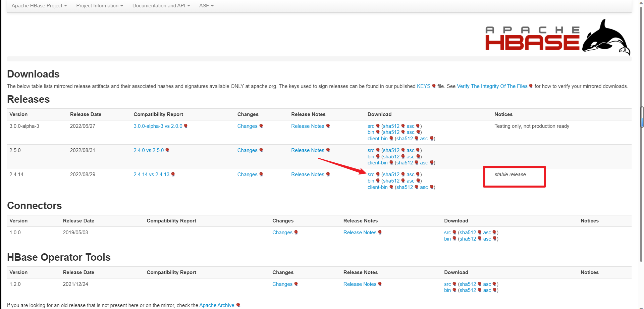Open sha512 of Connectors 1.0.0 src
This screenshot has width=644, height=309.
pyautogui.click(x=468, y=233)
